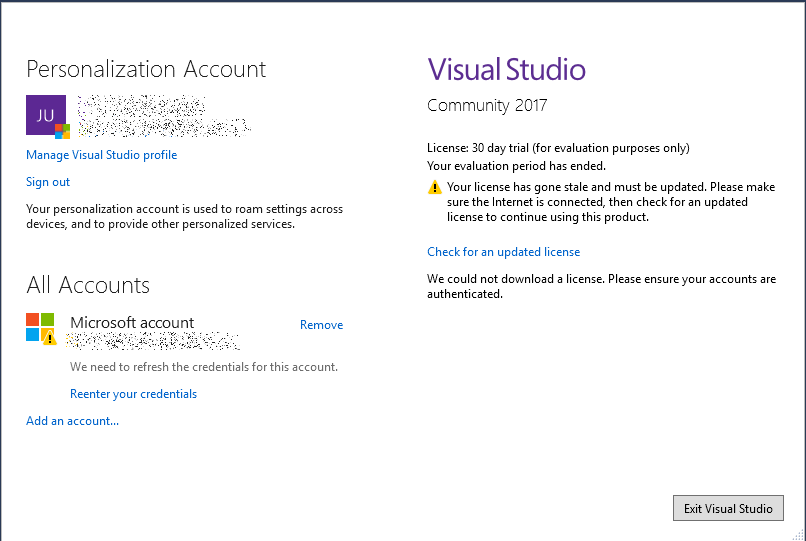Sign out of the personalization account

click(48, 182)
